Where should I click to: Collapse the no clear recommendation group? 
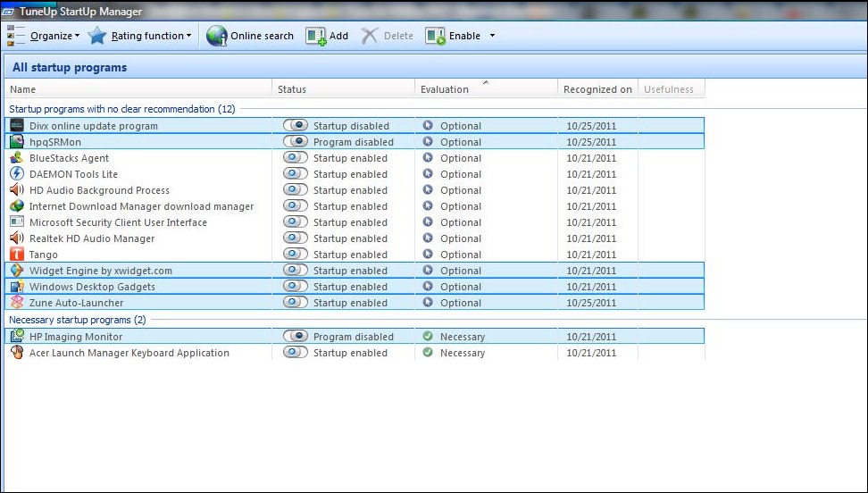[x=121, y=109]
